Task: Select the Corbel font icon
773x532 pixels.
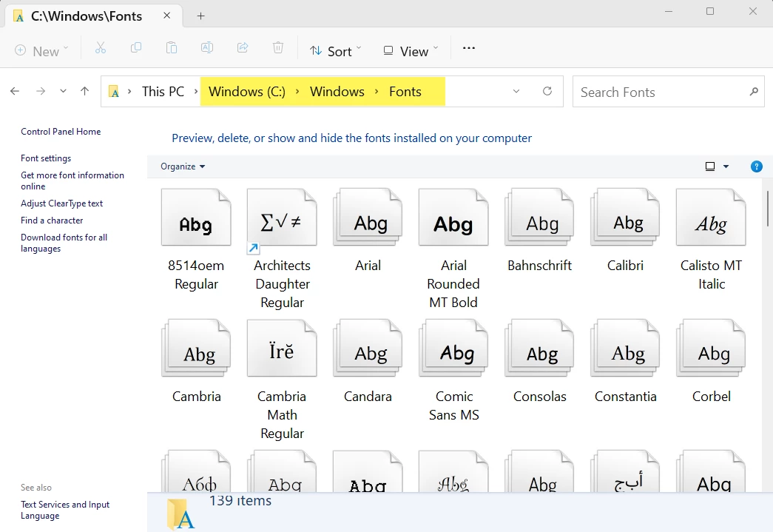Action: pyautogui.click(x=711, y=349)
